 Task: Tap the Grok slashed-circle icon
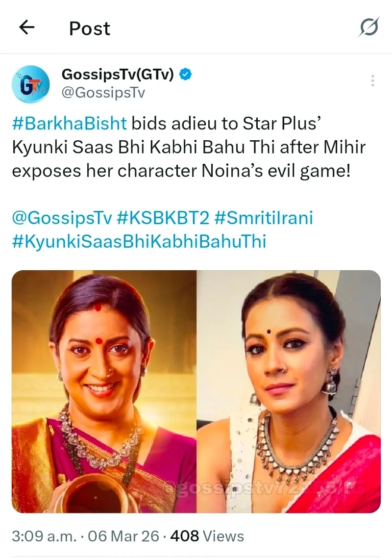(369, 27)
